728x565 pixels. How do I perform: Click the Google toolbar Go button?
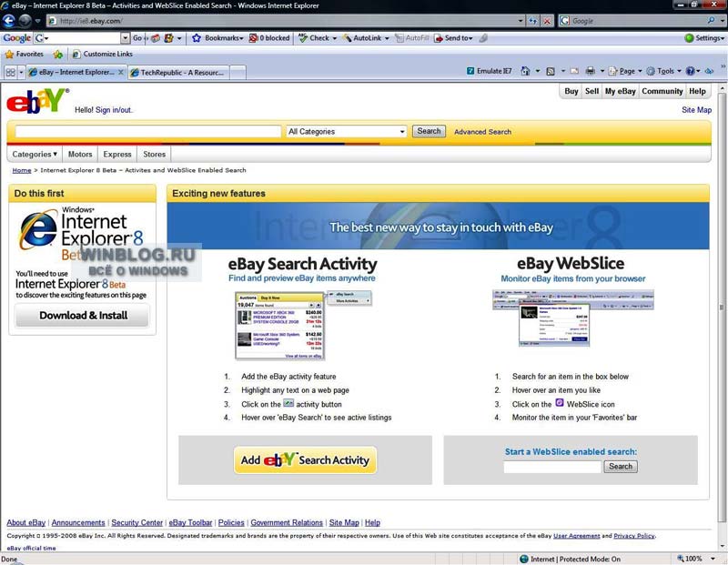pyautogui.click(x=137, y=38)
